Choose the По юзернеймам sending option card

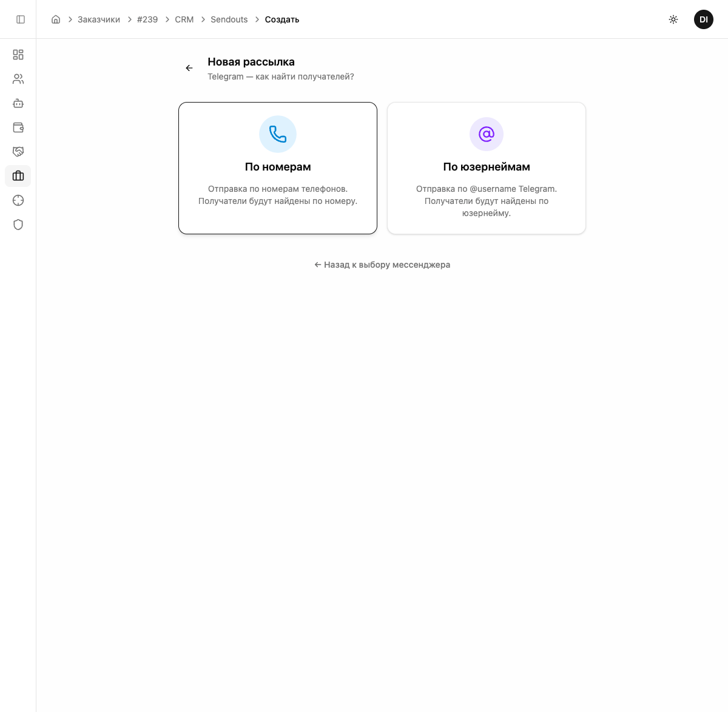coord(487,168)
